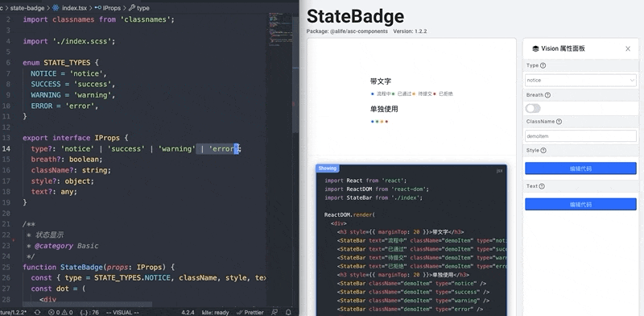Viewport: 644px width, 316px height.
Task: Click the help icon next to Style
Action: click(543, 150)
